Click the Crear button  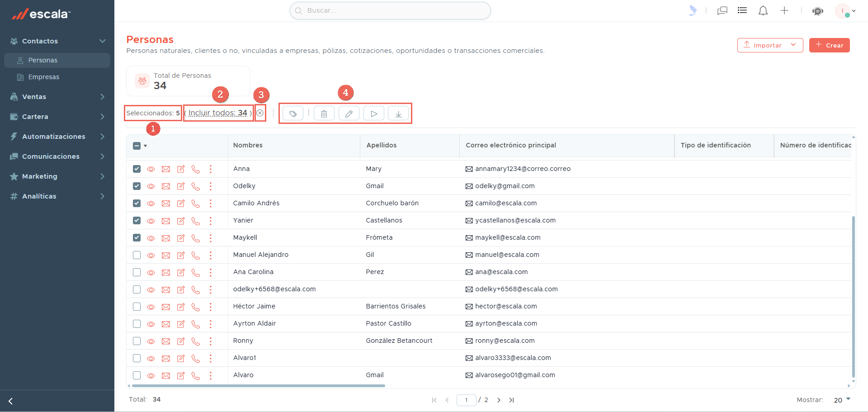point(829,45)
